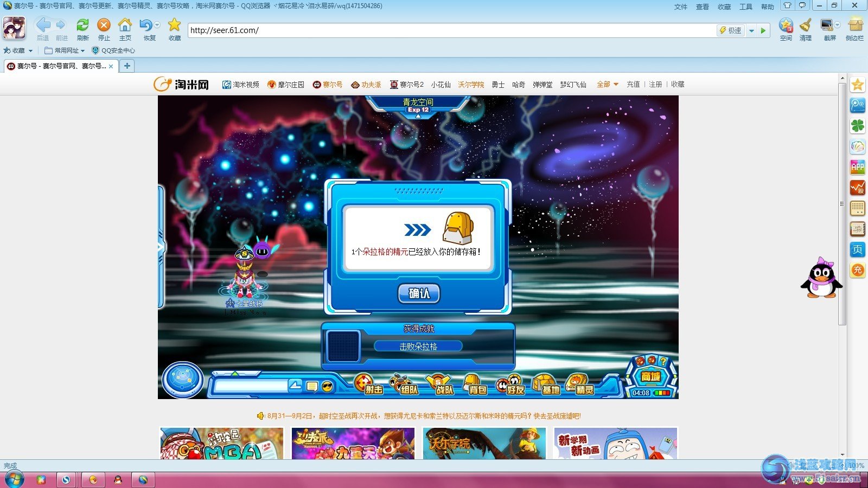Click 充值 recharge link
This screenshot has width=868, height=488.
click(x=633, y=84)
